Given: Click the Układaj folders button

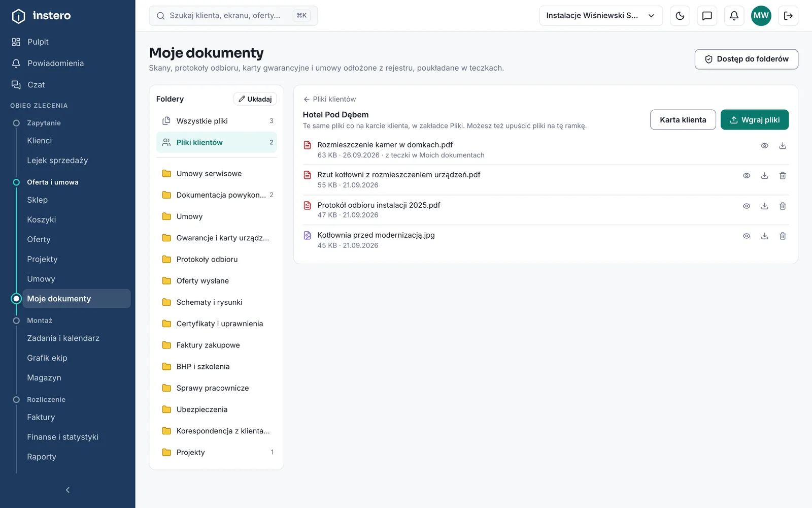Looking at the screenshot, I should click(255, 99).
